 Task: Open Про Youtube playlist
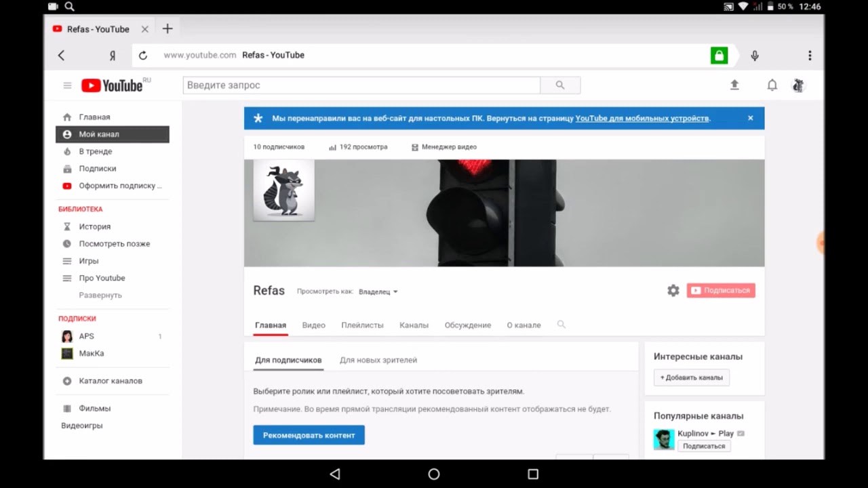coord(113,278)
